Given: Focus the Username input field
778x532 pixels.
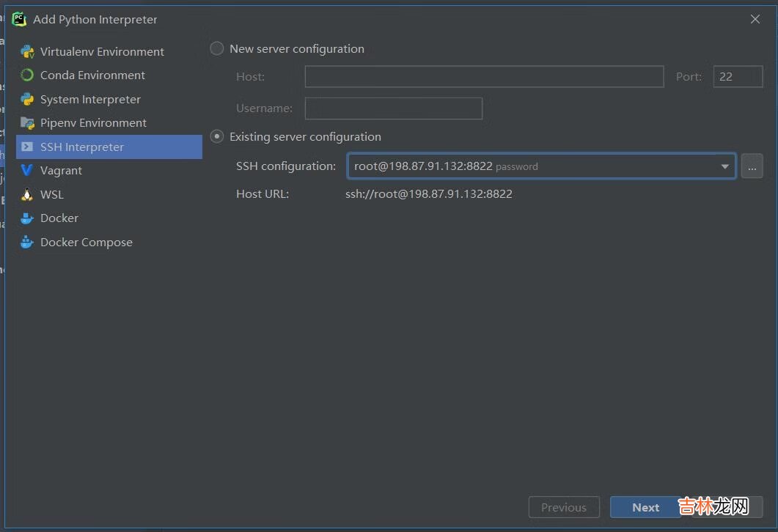Looking at the screenshot, I should (393, 108).
